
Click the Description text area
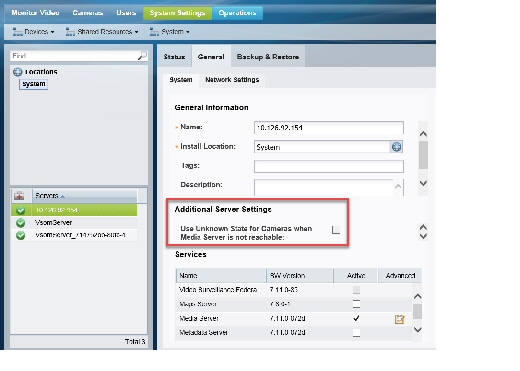pos(324,188)
